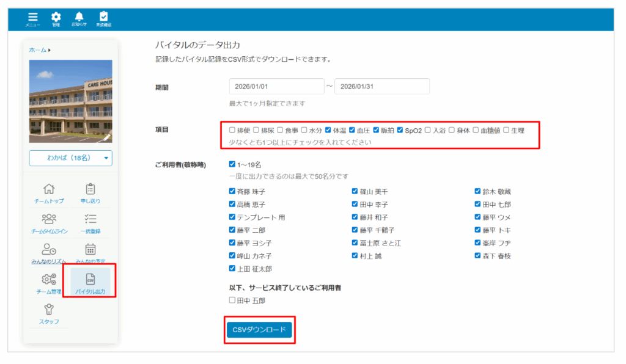Enable the 排便 checkbox
626x364 pixels.
[x=232, y=130]
